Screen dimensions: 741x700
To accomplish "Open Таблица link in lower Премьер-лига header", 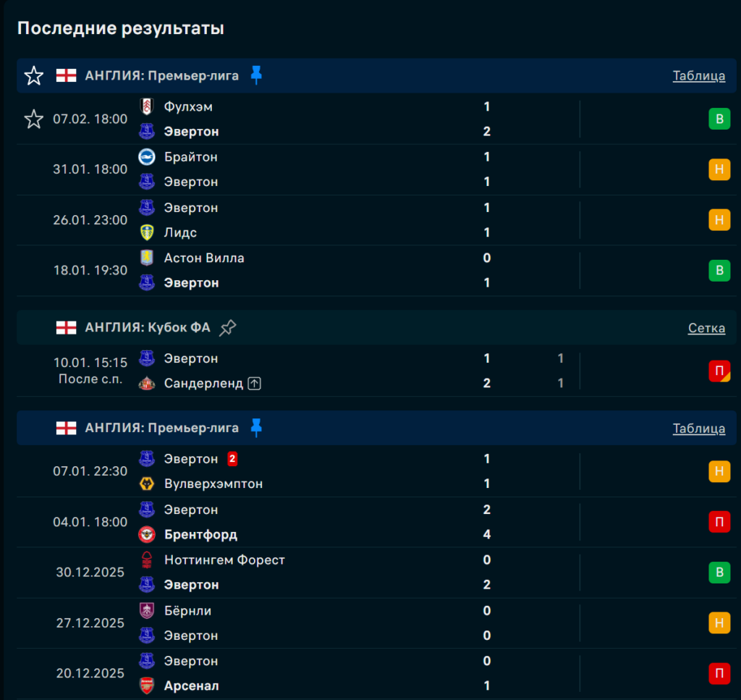I will (x=698, y=428).
